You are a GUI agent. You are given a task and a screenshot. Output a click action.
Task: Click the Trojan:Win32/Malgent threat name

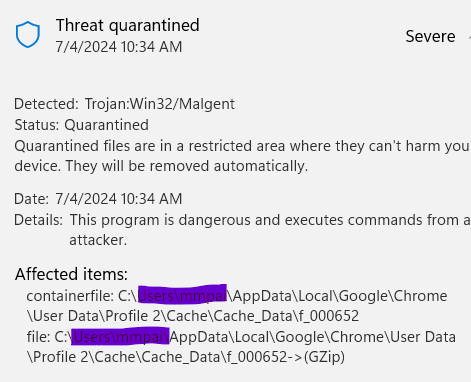[x=160, y=104]
